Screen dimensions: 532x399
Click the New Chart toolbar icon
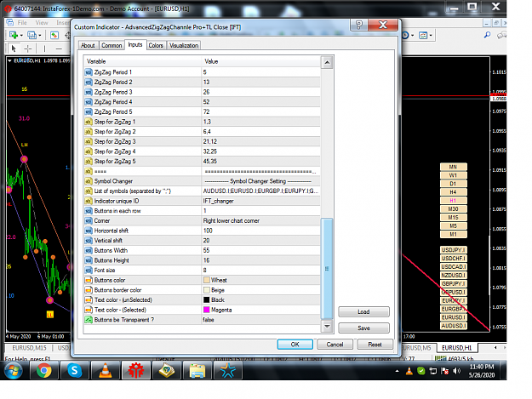[x=14, y=35]
